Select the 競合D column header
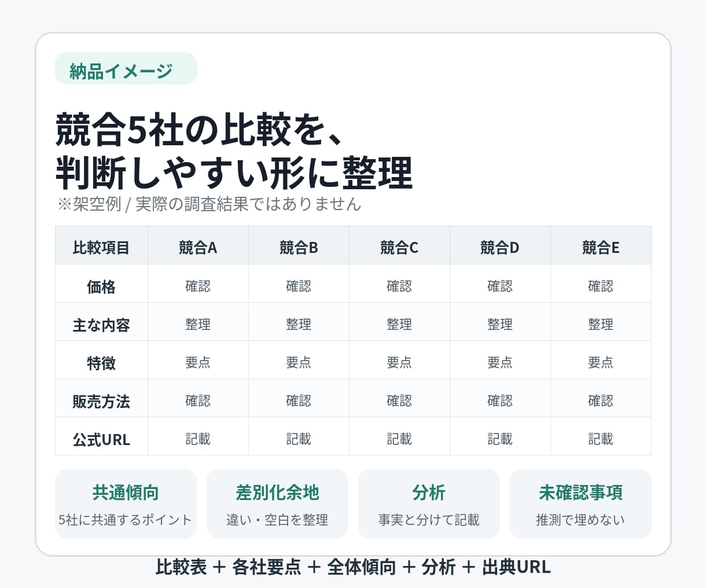Screen dimensions: 706x588 pos(500,245)
